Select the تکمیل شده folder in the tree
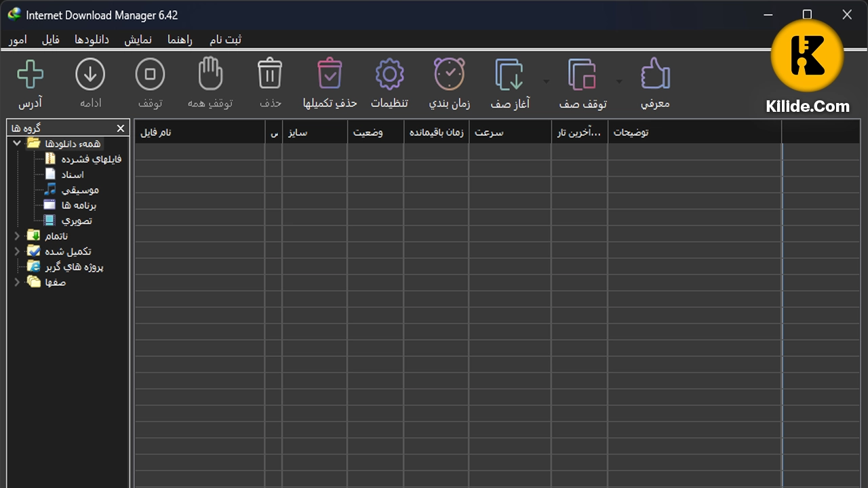This screenshot has height=488, width=868. [68, 251]
